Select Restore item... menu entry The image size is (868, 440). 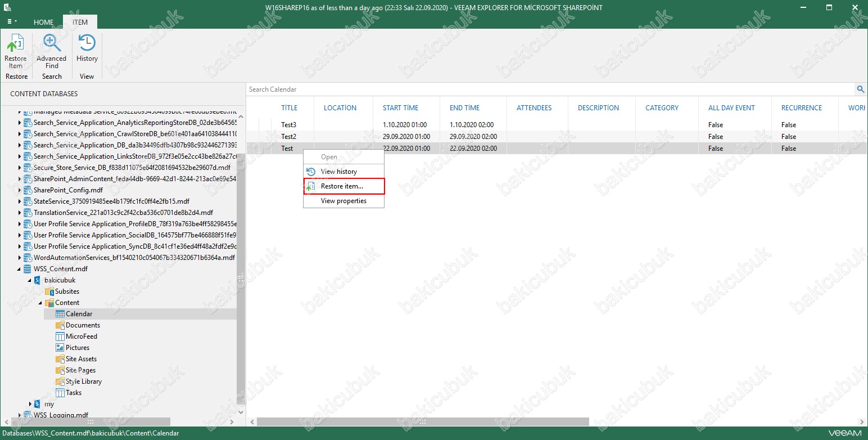[x=343, y=186]
